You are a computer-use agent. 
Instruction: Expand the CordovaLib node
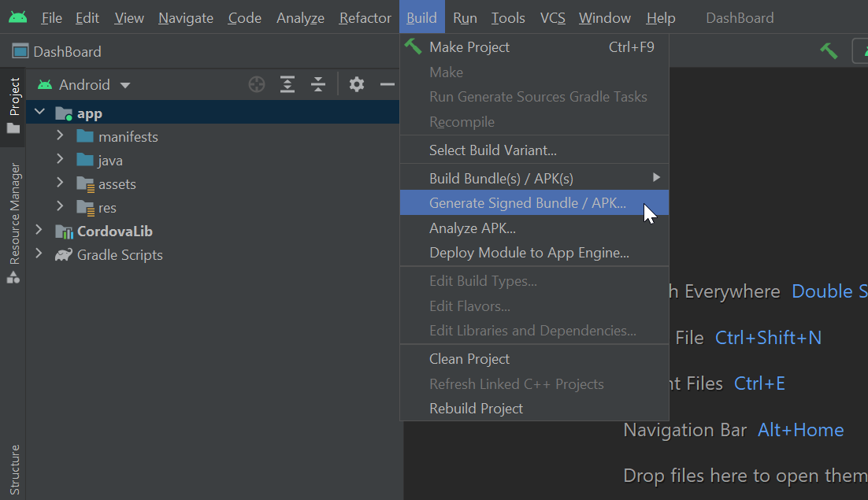[38, 231]
